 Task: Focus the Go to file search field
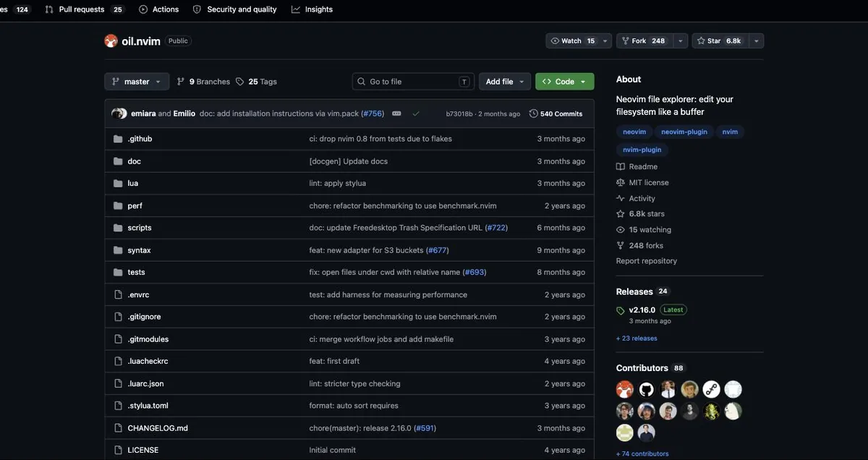[413, 82]
